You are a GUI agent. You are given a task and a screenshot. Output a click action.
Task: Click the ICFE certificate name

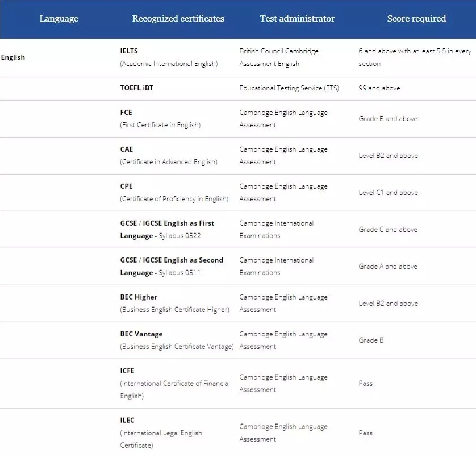(x=127, y=371)
